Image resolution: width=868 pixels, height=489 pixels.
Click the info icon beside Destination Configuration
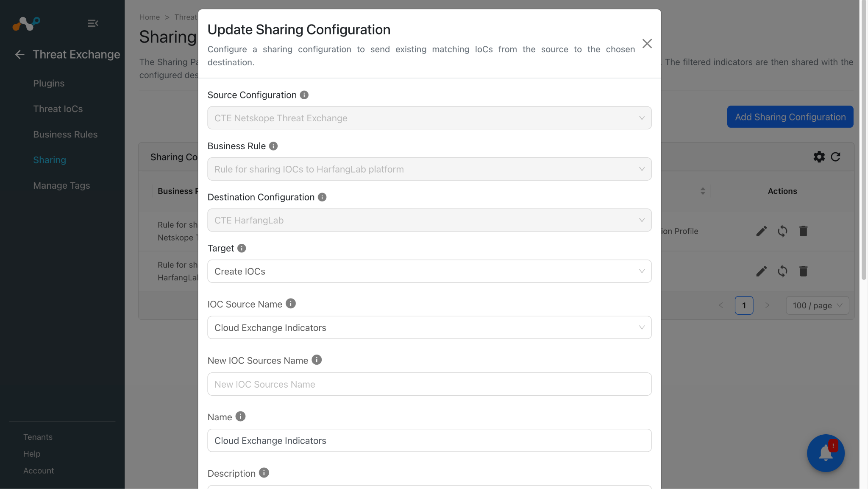[322, 197]
